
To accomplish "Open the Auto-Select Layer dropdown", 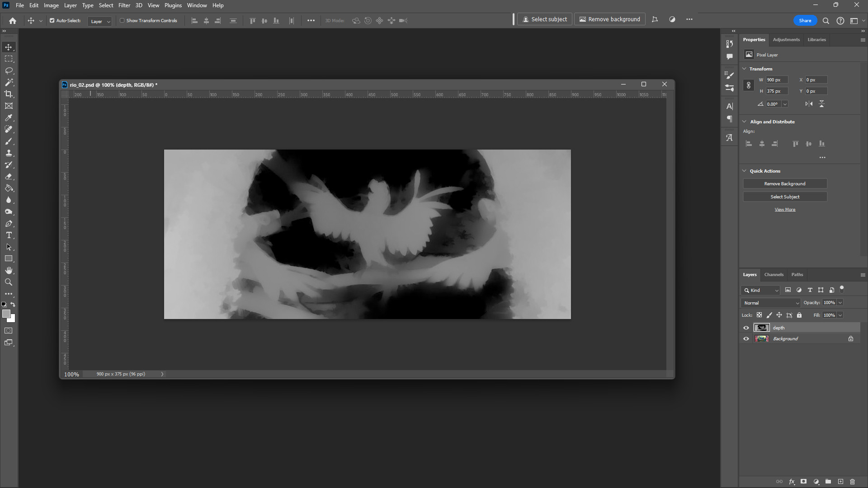I will click(x=100, y=21).
